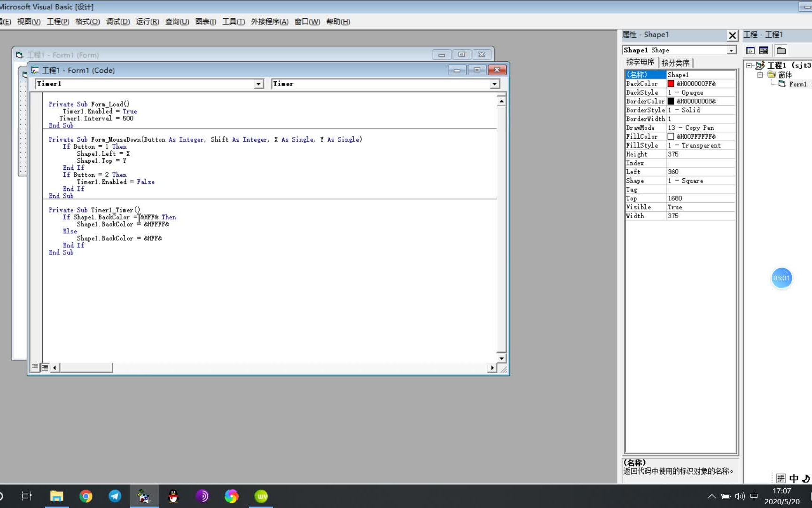
Task: Open the 调试(D) menu
Action: pos(117,22)
